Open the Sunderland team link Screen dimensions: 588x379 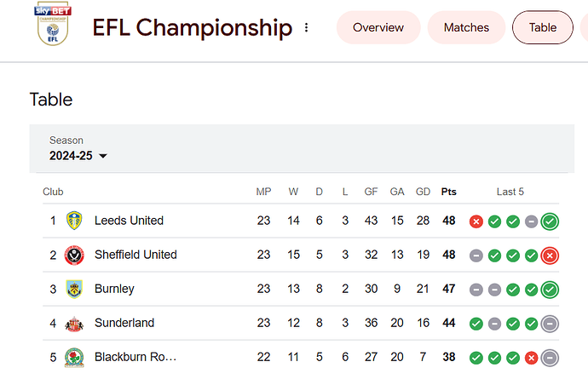(124, 323)
